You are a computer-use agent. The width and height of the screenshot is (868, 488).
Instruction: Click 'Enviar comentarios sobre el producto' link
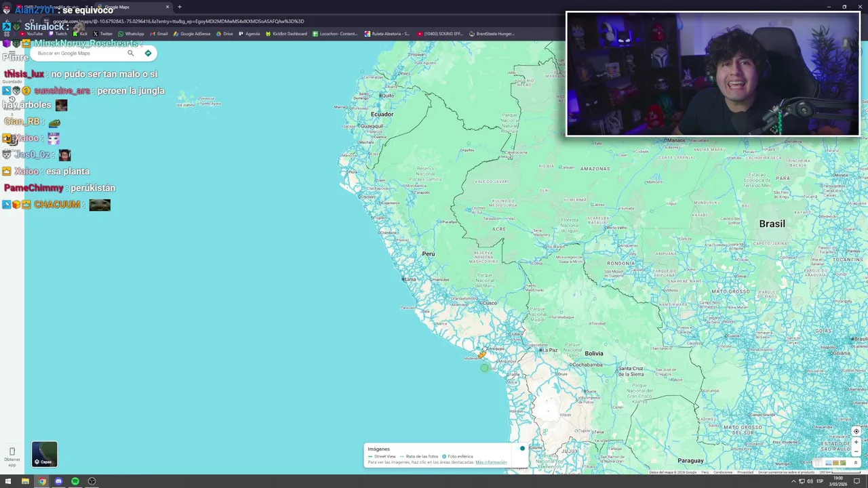pos(786,472)
